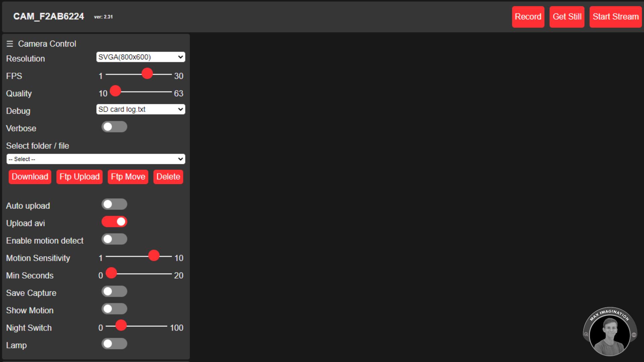Toggle the Save Capture switch

[x=113, y=291]
